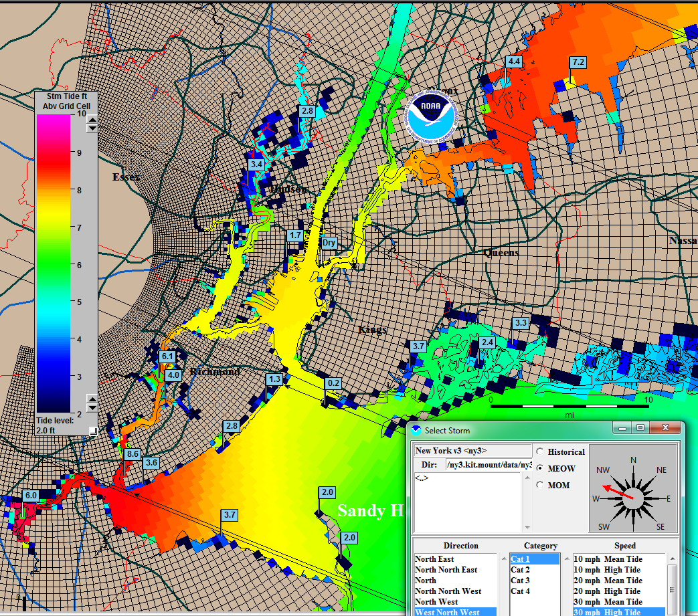This screenshot has width=698, height=616.
Task: Click the Speed list's scrollbar thumb
Action: point(673,590)
